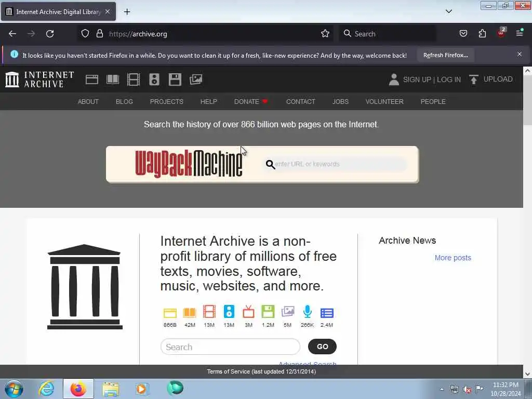532x399 pixels.
Task: Click the page vertical scrollbar thumb
Action: click(527, 101)
